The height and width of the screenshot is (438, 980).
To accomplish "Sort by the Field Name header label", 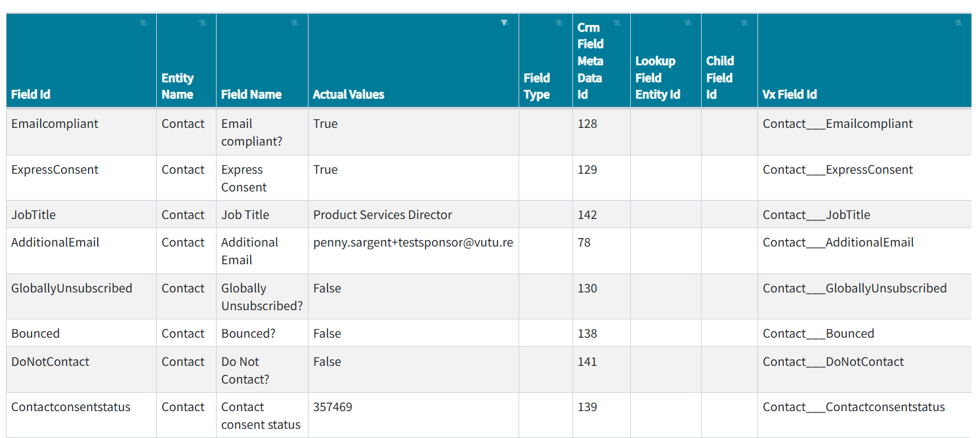I will coord(251,94).
